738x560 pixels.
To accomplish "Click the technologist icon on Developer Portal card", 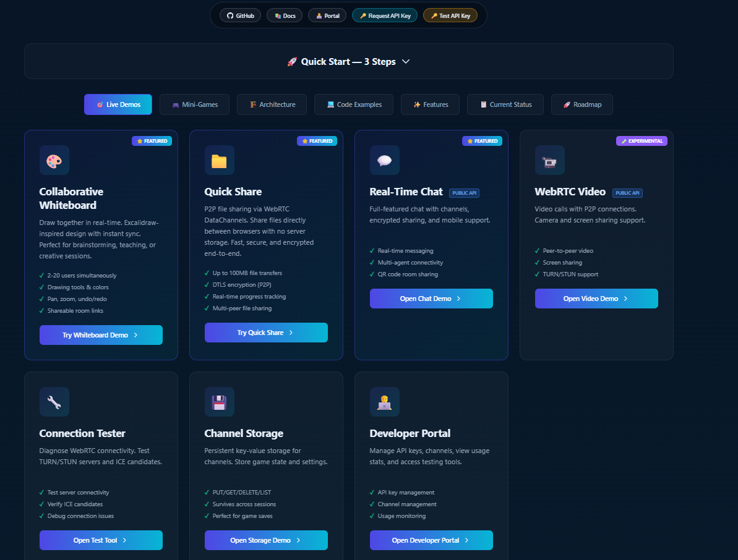I will click(x=384, y=401).
